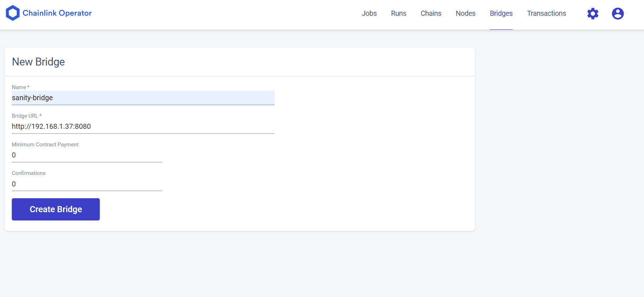Open settings via the gear icon
Image resolution: width=644 pixels, height=297 pixels.
click(593, 14)
